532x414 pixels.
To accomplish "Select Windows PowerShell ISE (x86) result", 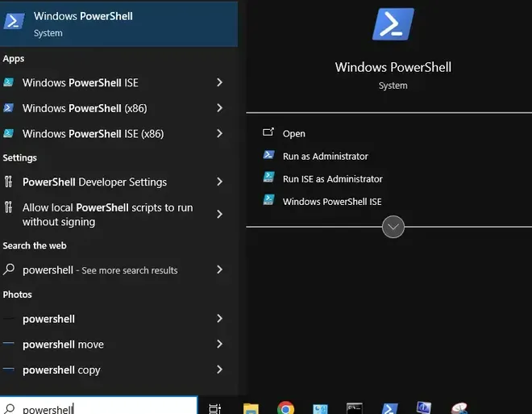I will click(93, 133).
